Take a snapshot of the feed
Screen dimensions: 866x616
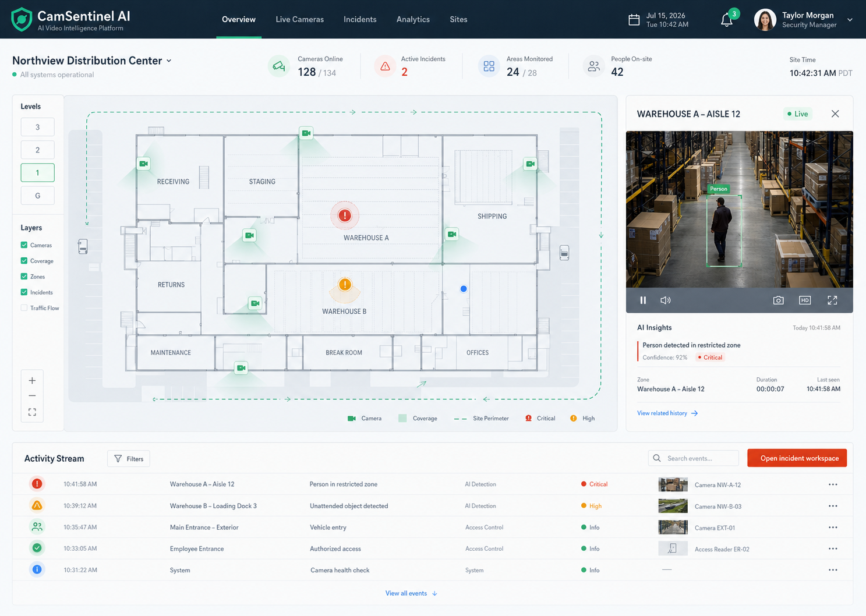[x=778, y=300]
